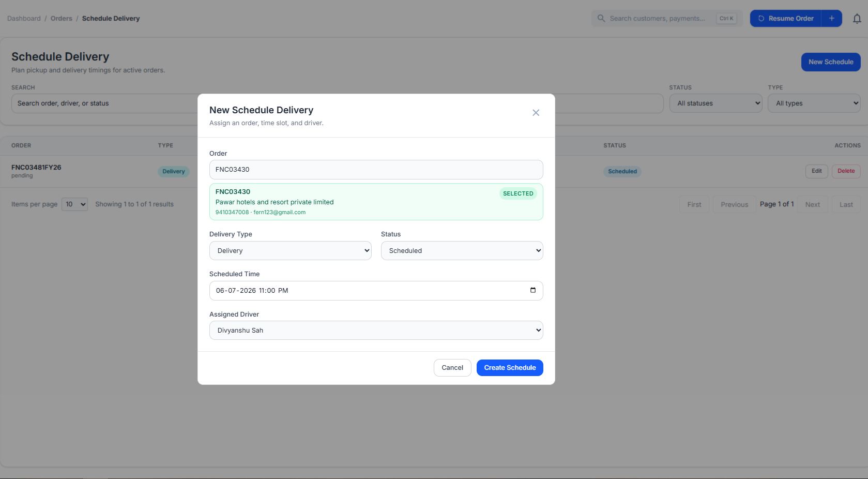Viewport: 868px width, 479px height.
Task: Click order number FNC03481FY26
Action: (x=36, y=168)
